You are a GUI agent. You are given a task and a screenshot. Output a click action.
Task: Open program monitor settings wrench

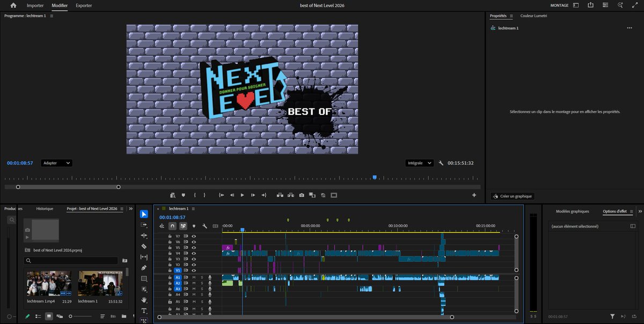441,163
